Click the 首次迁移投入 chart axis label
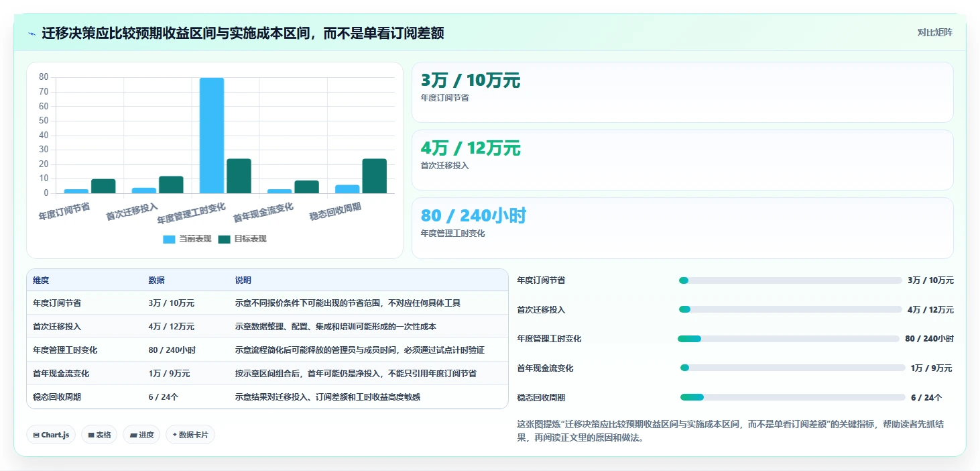The width and height of the screenshot is (980, 471). (x=132, y=211)
